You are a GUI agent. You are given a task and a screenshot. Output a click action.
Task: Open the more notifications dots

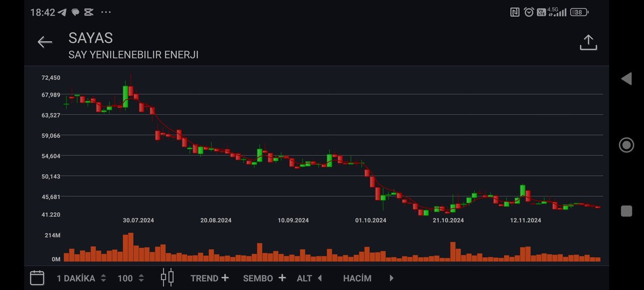tap(106, 12)
